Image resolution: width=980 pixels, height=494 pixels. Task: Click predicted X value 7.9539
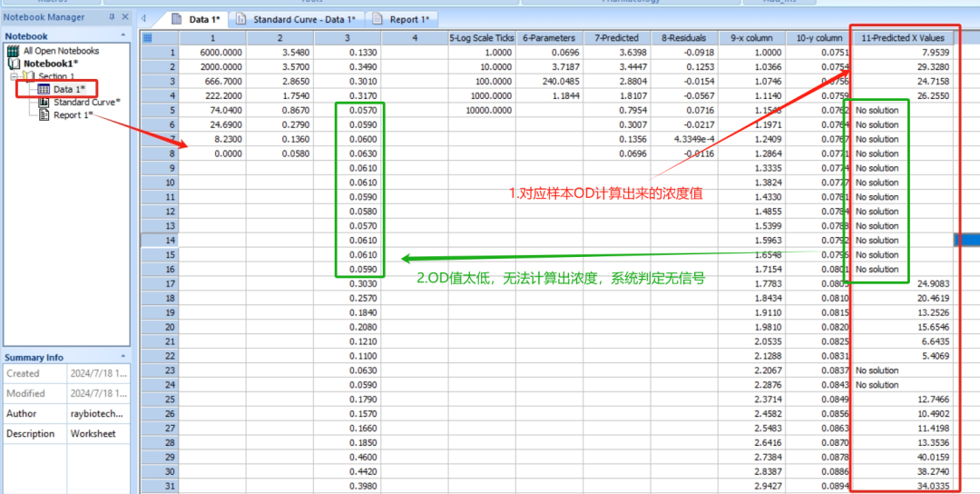pos(904,53)
